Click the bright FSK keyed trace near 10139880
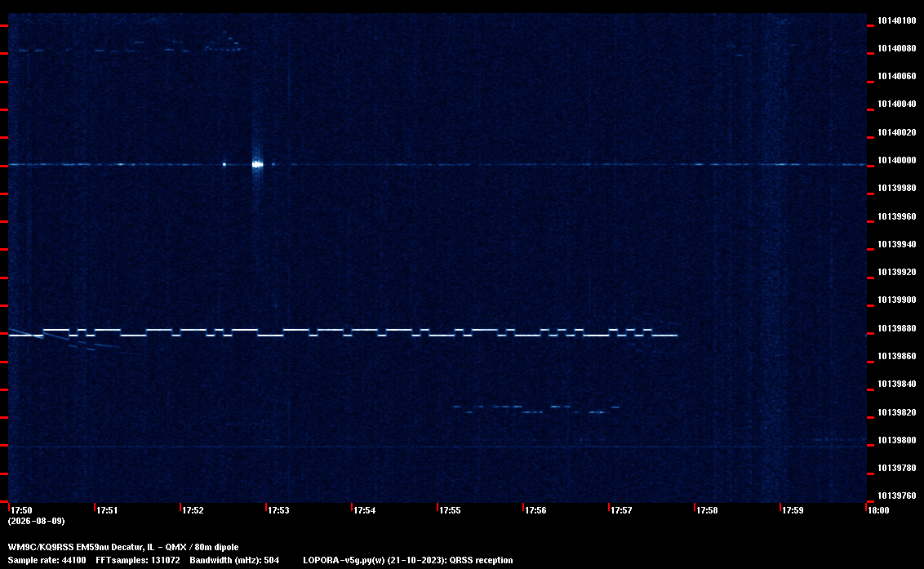This screenshot has height=569, width=924. click(x=344, y=332)
